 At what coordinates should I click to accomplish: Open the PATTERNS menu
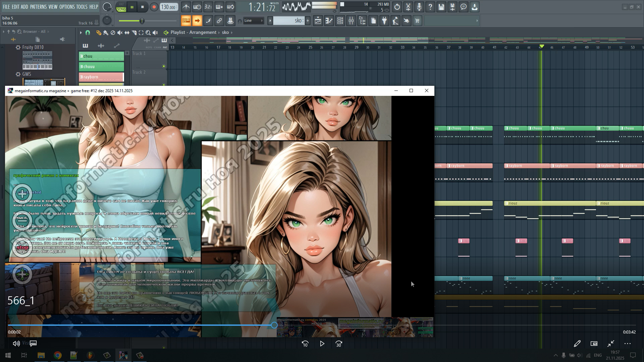pos(38,7)
